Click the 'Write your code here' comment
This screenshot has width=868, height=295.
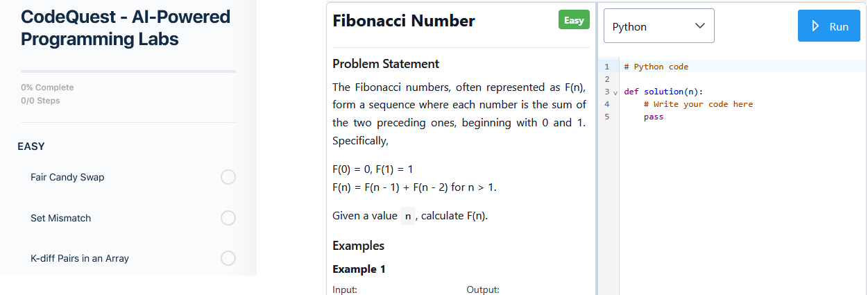[698, 104]
